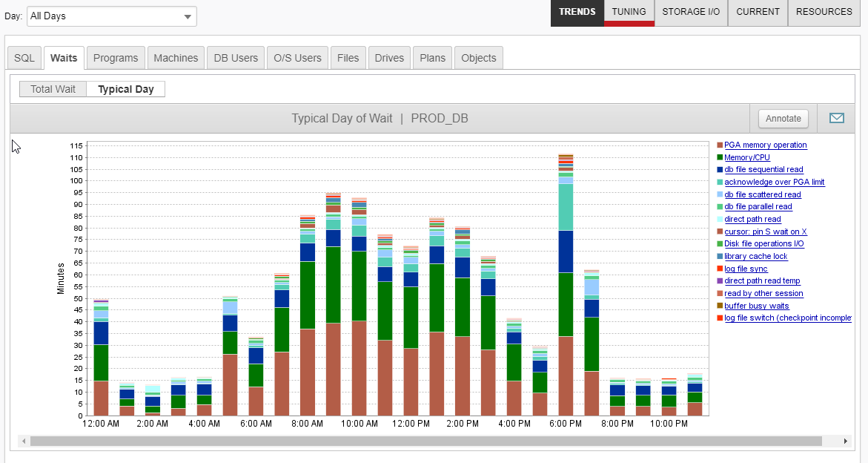Viewport: 868px width, 463px height.
Task: Open the RESOURCES tab
Action: pos(824,12)
